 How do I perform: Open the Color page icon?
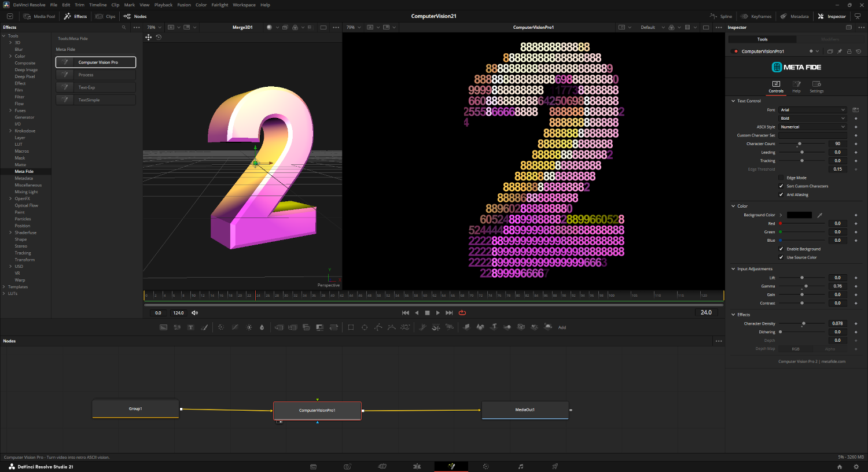[486, 466]
